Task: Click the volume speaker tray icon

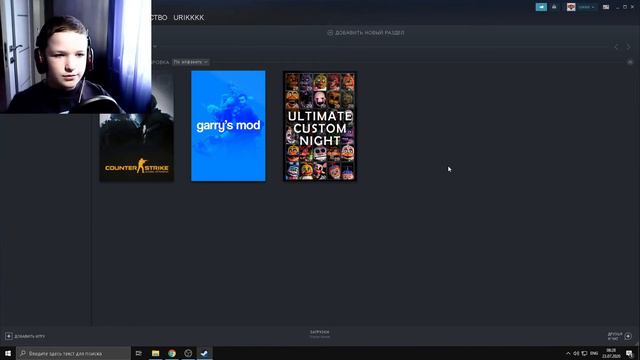Action: click(x=576, y=353)
